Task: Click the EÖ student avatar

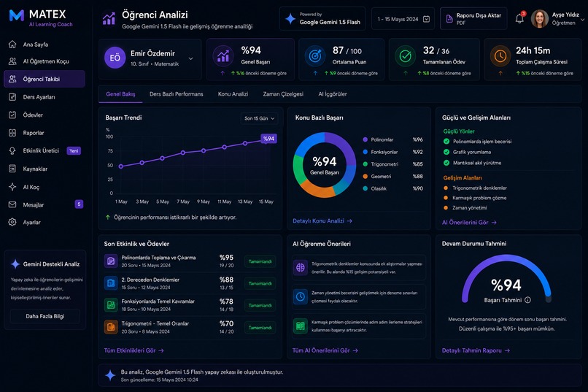Action: (115, 58)
